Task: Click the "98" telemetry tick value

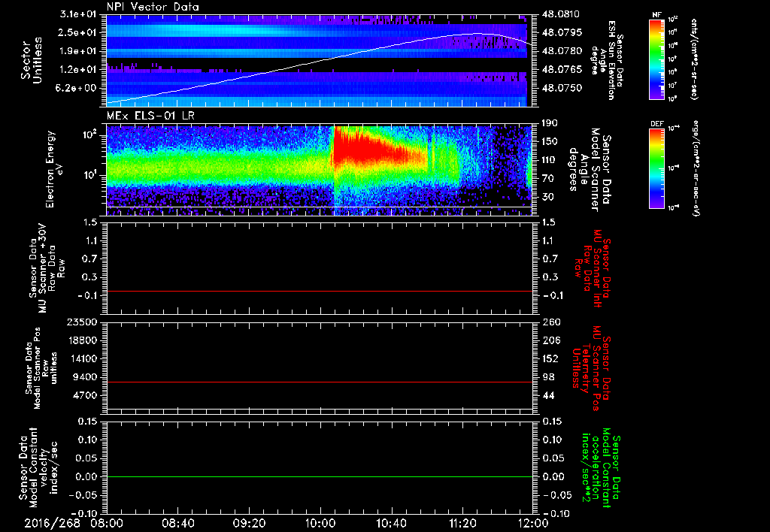Action: (x=547, y=377)
